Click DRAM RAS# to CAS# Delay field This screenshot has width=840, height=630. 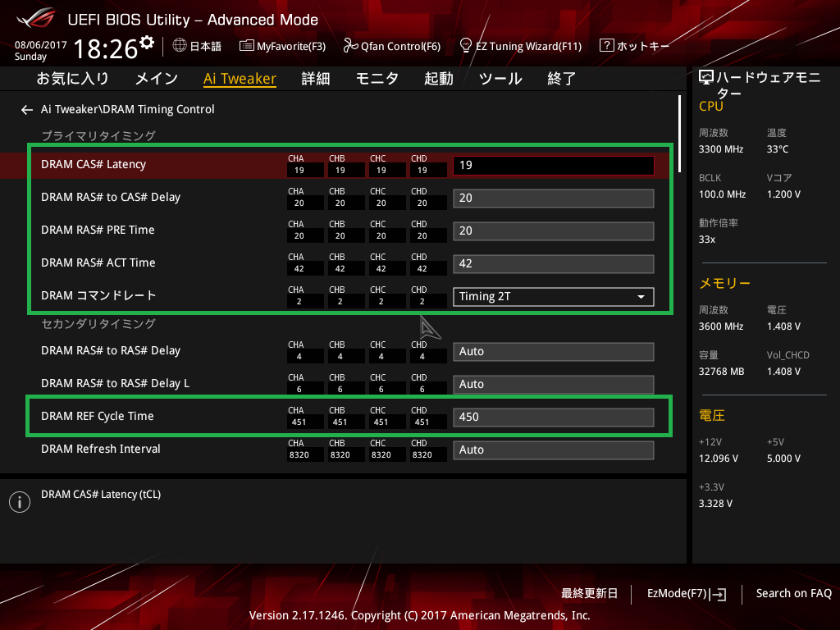(x=554, y=199)
